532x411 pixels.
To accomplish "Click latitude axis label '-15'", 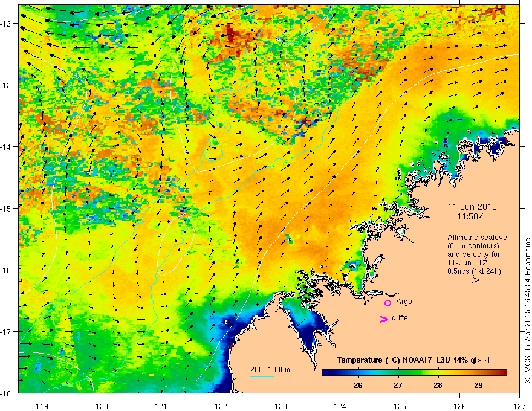I will pyautogui.click(x=6, y=209).
